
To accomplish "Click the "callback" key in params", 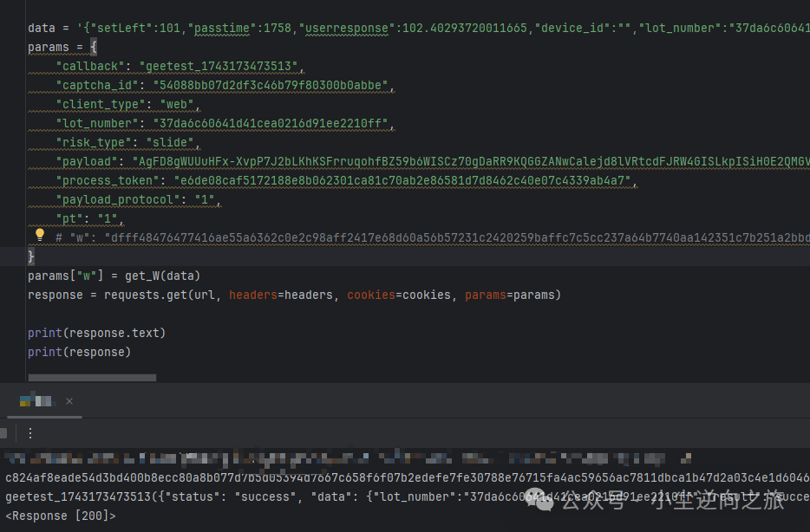I will pyautogui.click(x=90, y=66).
